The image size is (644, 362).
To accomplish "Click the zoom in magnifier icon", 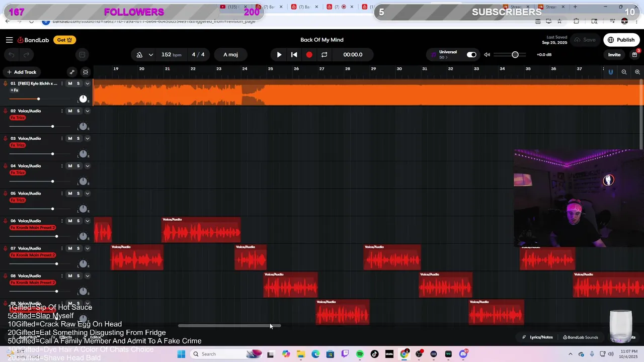I will 637,72.
